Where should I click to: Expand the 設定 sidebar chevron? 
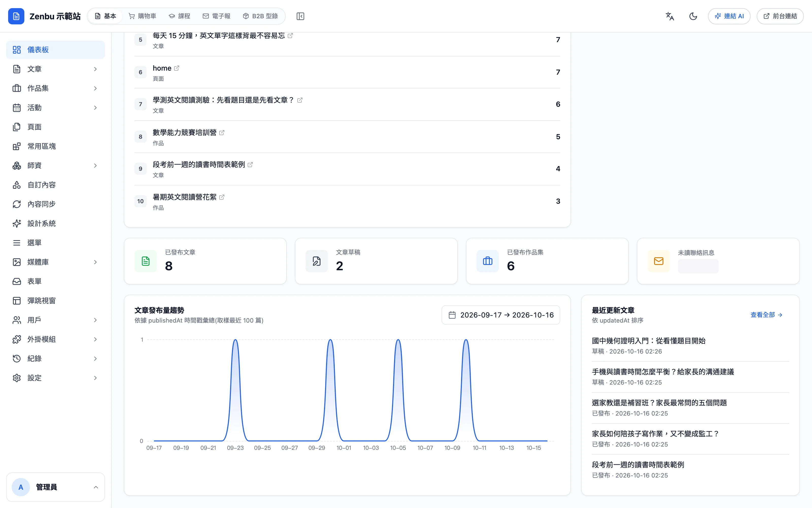95,378
